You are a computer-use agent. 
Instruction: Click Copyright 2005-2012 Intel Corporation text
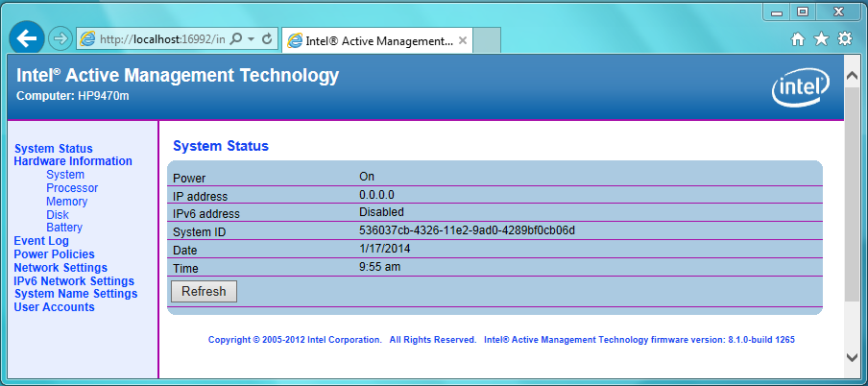[295, 340]
